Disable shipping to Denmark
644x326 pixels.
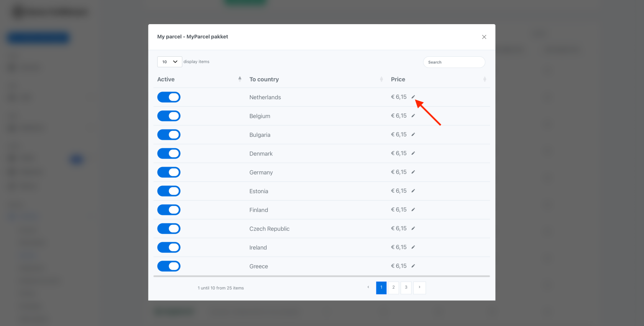point(169,154)
